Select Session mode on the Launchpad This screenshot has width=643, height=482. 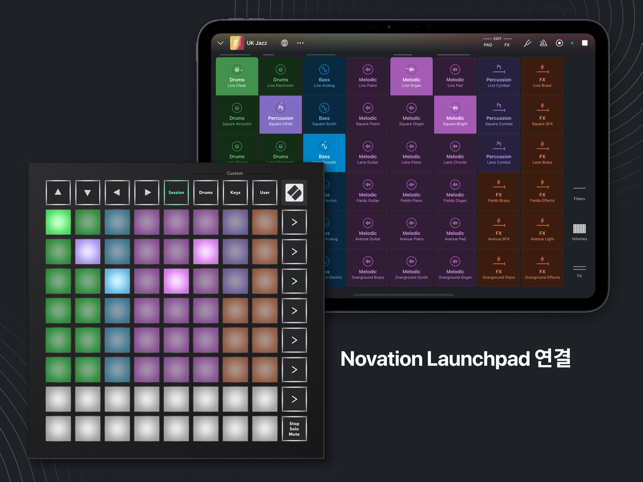coord(176,192)
